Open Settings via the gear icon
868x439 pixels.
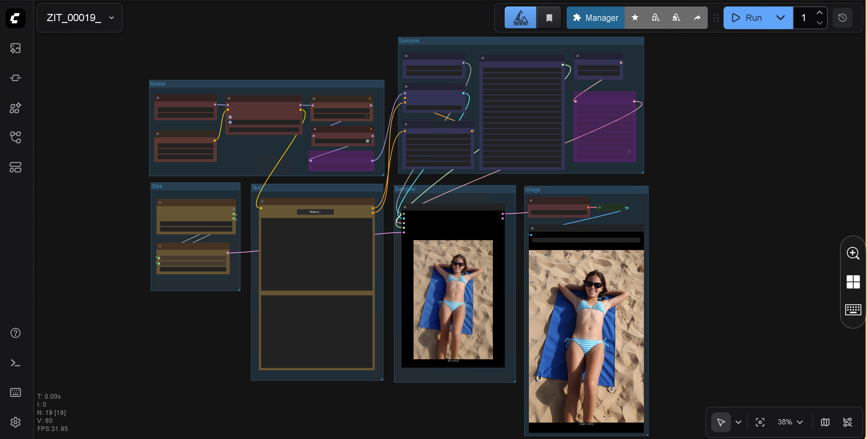click(x=15, y=422)
